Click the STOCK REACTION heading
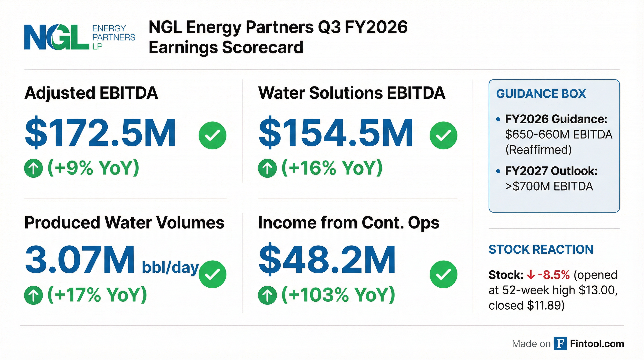The image size is (644, 360). point(541,249)
